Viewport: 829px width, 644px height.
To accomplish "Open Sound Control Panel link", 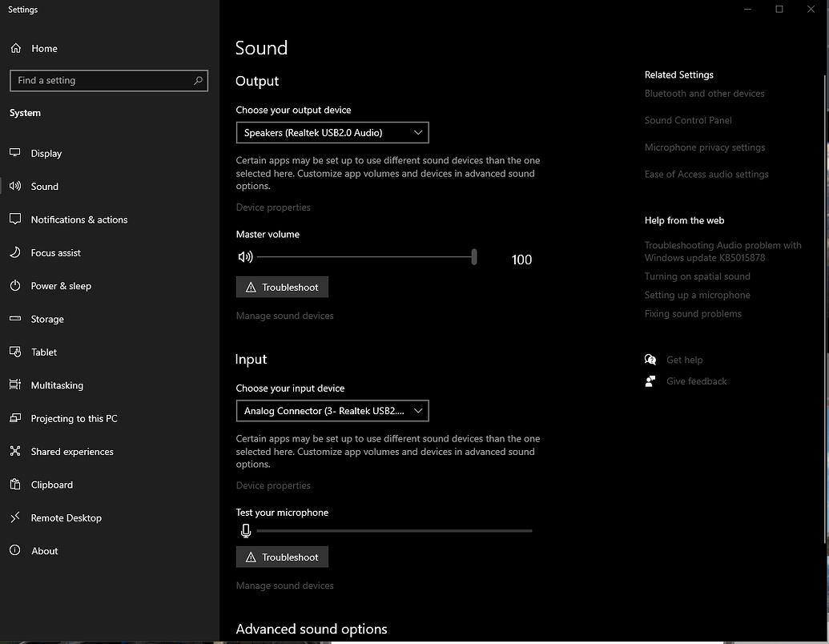I will [x=688, y=121].
